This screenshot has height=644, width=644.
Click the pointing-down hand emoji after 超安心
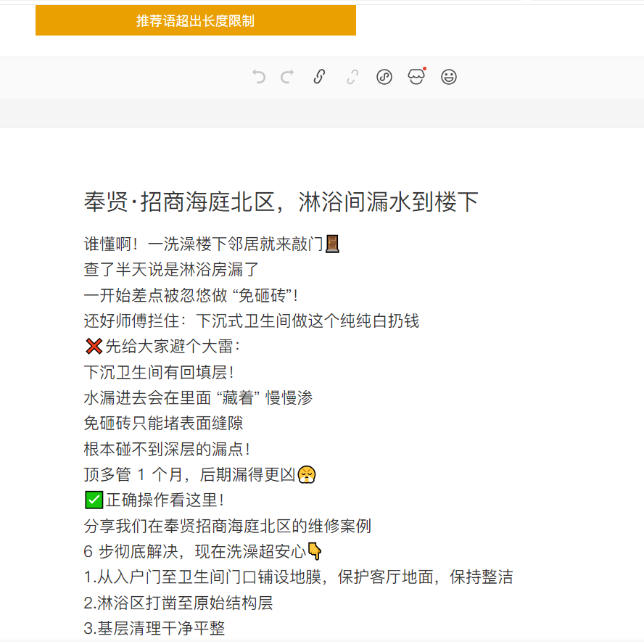[x=315, y=551]
